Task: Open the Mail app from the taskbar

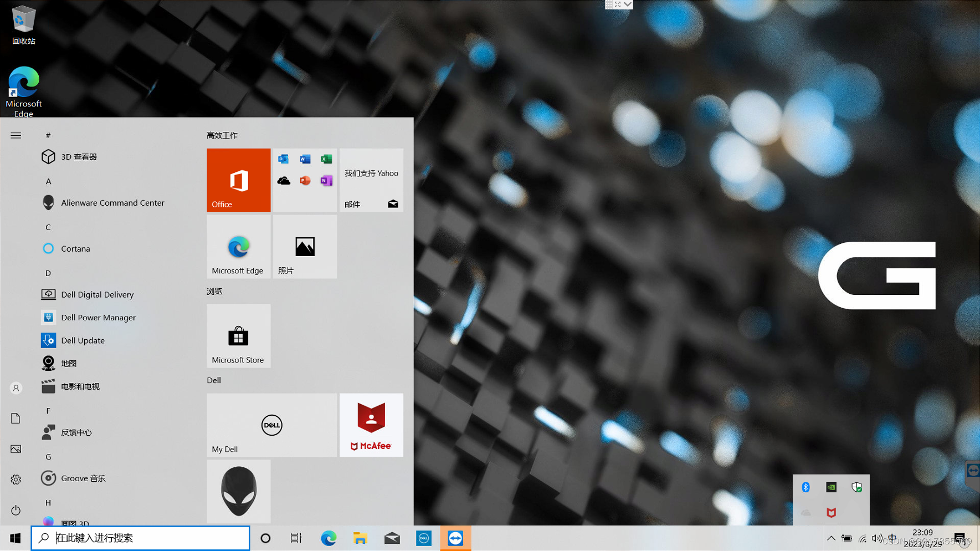Action: tap(392, 538)
